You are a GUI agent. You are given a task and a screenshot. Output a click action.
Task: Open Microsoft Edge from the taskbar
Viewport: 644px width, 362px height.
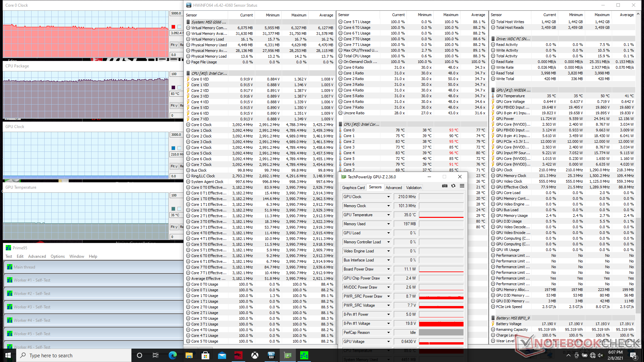pos(172,355)
